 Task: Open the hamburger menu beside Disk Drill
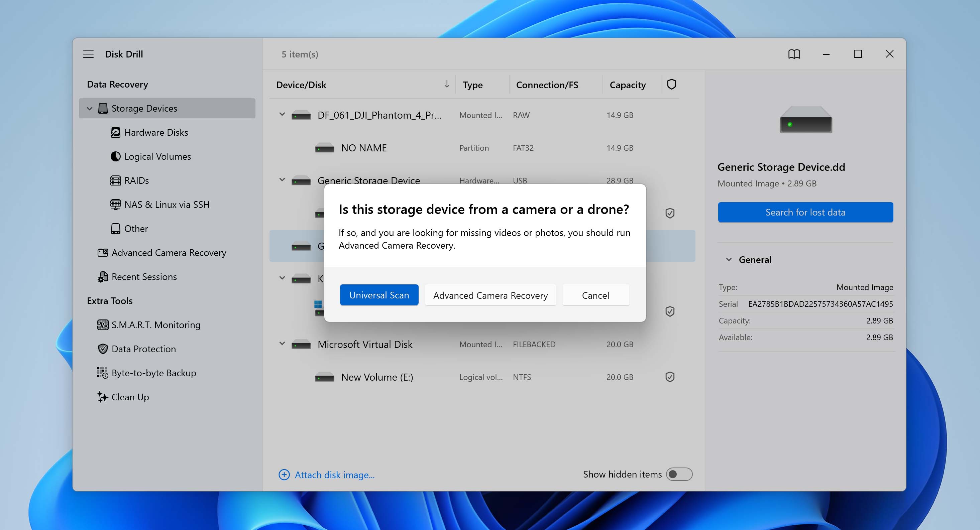coord(88,54)
